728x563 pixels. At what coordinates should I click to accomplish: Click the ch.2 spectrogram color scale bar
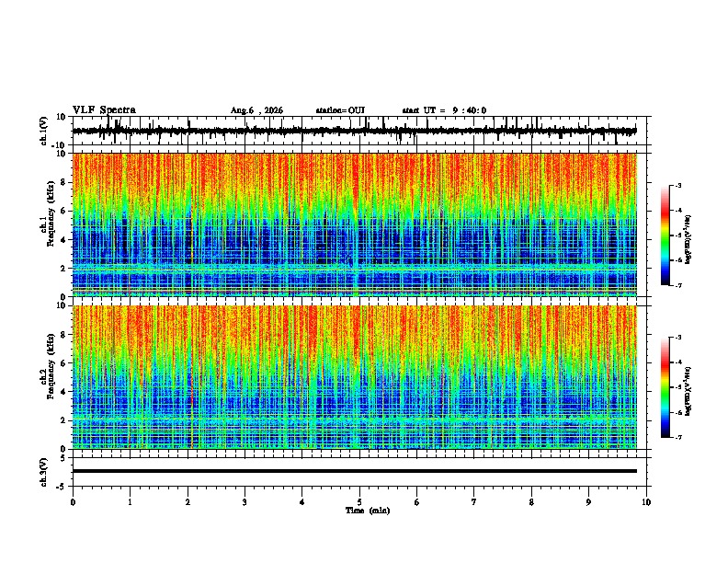click(x=665, y=387)
